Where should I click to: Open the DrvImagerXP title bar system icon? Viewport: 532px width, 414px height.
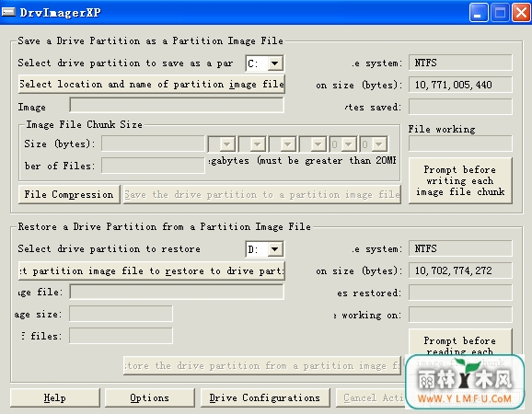[8, 12]
